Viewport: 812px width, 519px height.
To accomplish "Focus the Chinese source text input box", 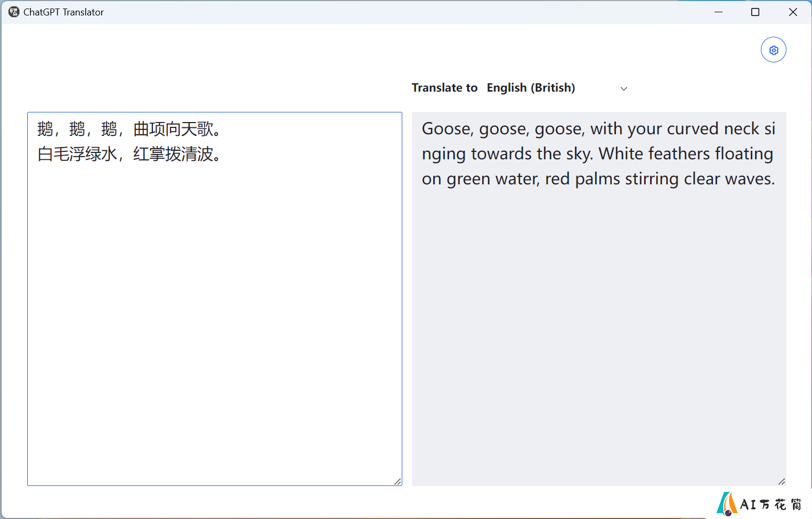I will pos(215,299).
